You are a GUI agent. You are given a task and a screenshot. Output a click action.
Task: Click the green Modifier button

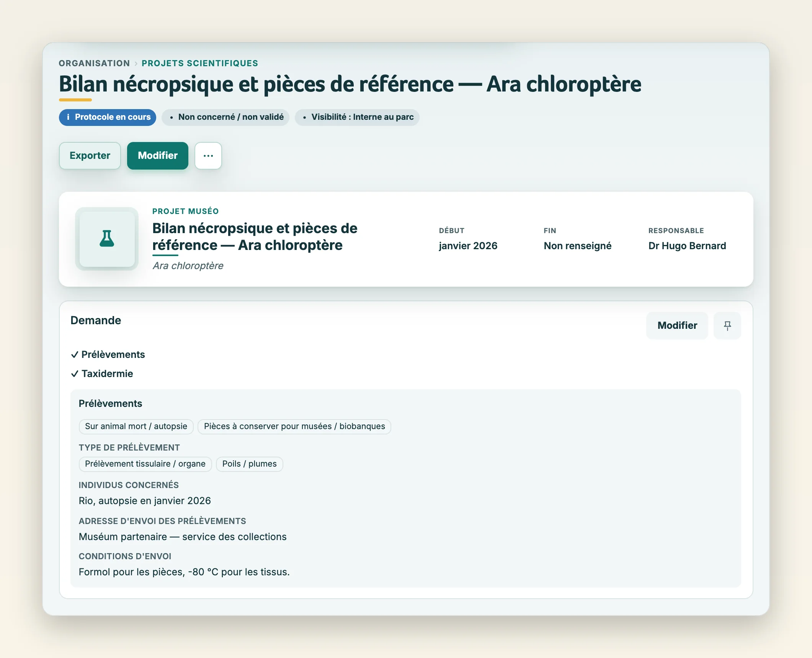[158, 156]
